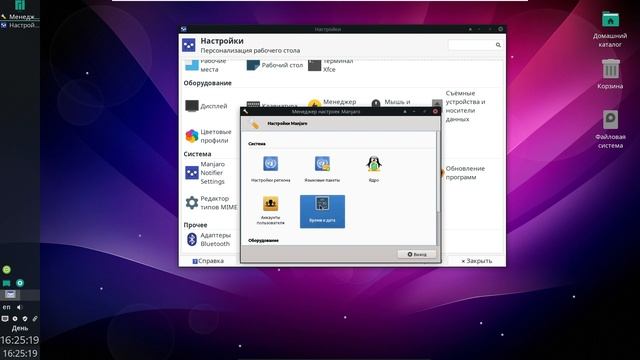Click the shield tray icon
The width and height of the screenshot is (640, 360).
(25, 318)
